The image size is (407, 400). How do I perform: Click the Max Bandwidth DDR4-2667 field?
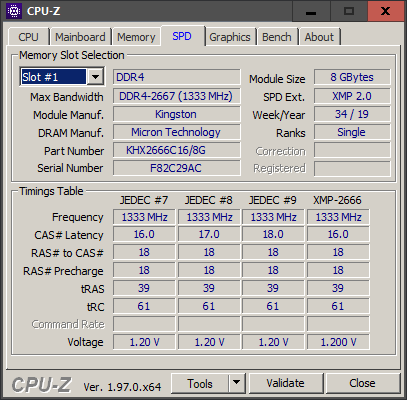click(176, 96)
